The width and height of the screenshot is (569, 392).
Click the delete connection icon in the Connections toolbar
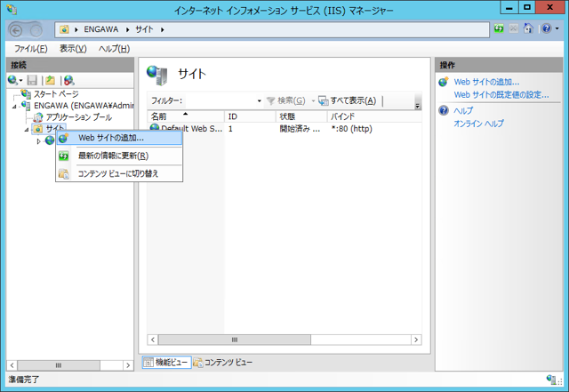[x=69, y=80]
